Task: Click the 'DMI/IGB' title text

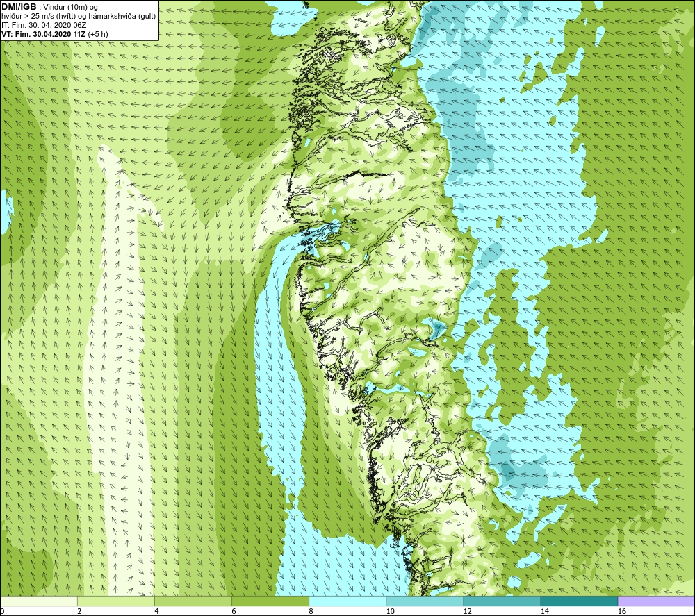Action: coord(19,7)
